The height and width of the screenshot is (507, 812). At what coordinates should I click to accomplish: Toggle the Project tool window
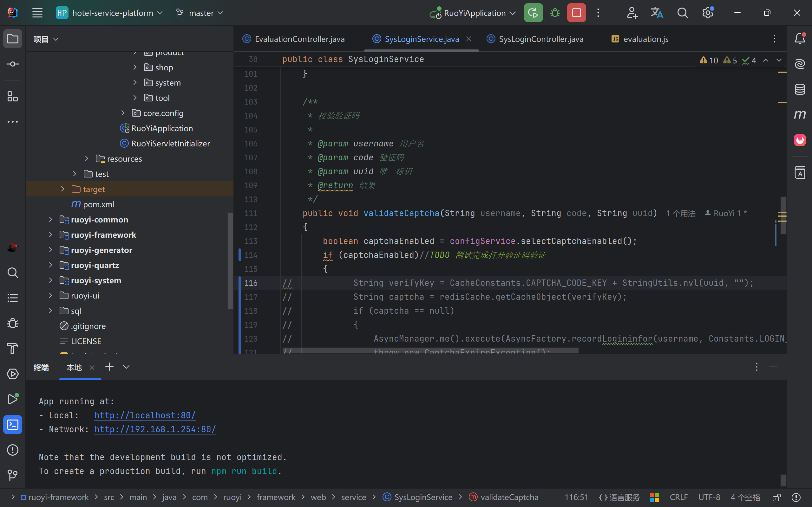(x=13, y=39)
